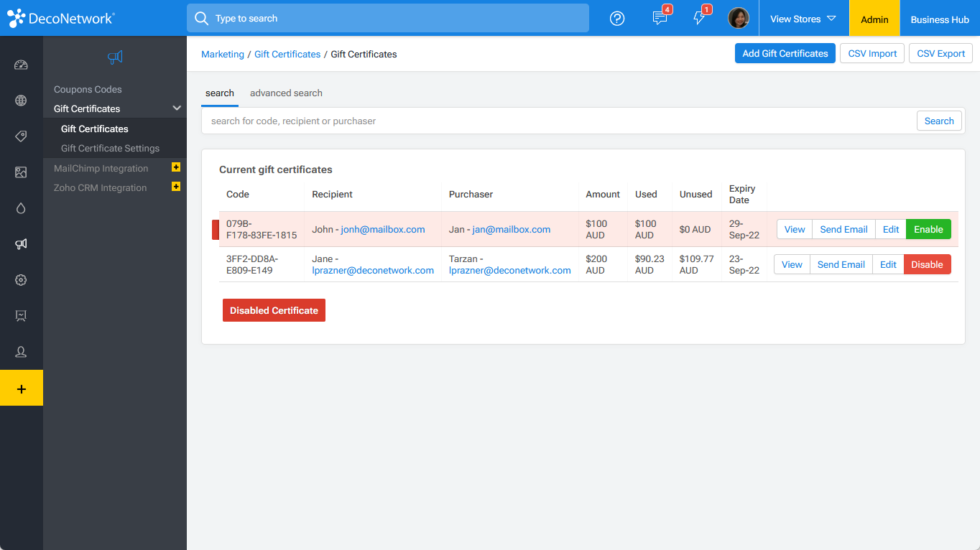The height and width of the screenshot is (550, 980).
Task: Click the $90.23 AUD used value
Action: (650, 264)
